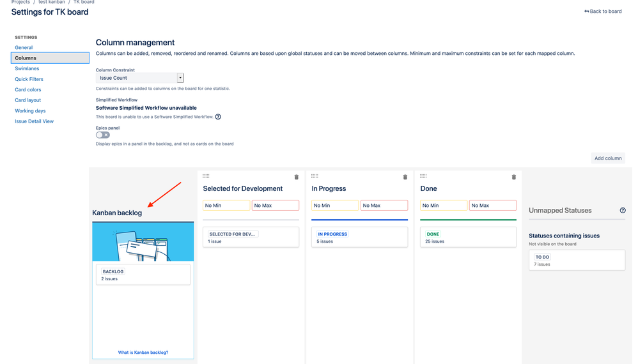Screen dimensions: 638x364
Task: Open Card colors settings
Action: [x=28, y=90]
